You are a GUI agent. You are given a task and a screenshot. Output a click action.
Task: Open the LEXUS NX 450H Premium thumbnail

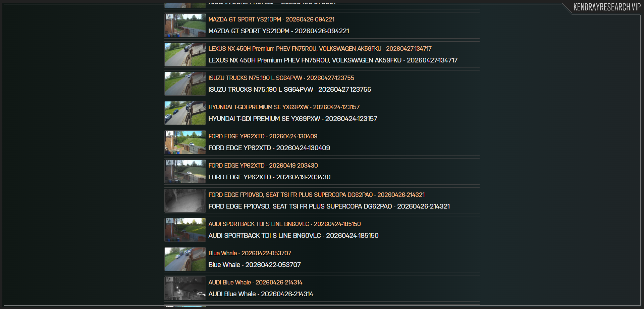(x=185, y=54)
